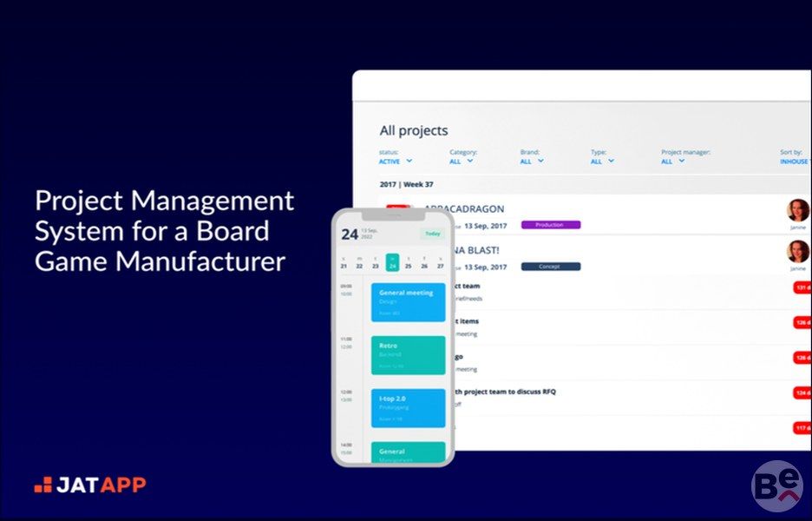Select day 25 in the phone week strip
The image size is (812, 521).
[408, 262]
